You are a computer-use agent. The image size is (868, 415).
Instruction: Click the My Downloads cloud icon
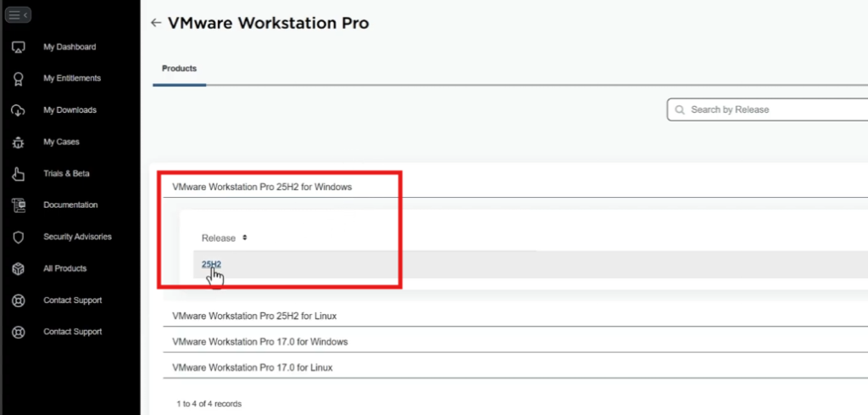[18, 110]
